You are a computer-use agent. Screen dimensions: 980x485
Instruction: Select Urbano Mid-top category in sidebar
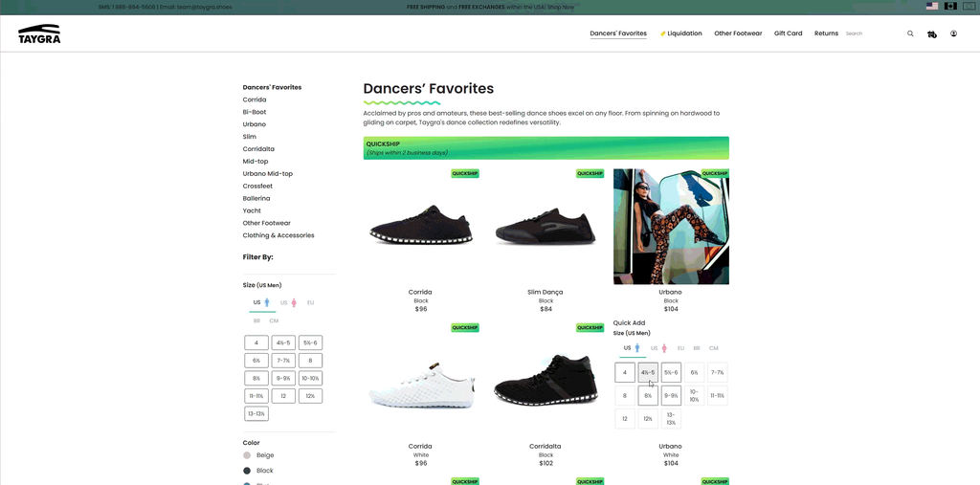(x=268, y=174)
